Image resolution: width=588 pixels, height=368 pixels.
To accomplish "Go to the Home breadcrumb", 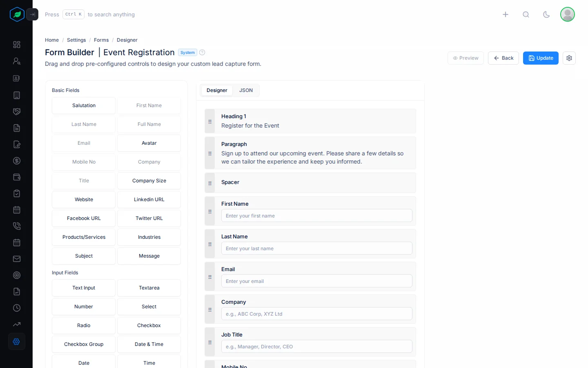I will point(52,40).
